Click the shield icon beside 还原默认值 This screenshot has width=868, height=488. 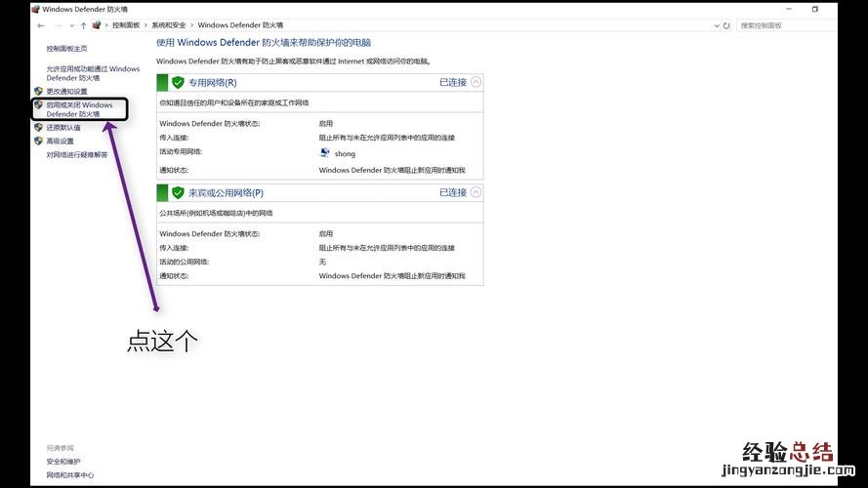point(38,127)
